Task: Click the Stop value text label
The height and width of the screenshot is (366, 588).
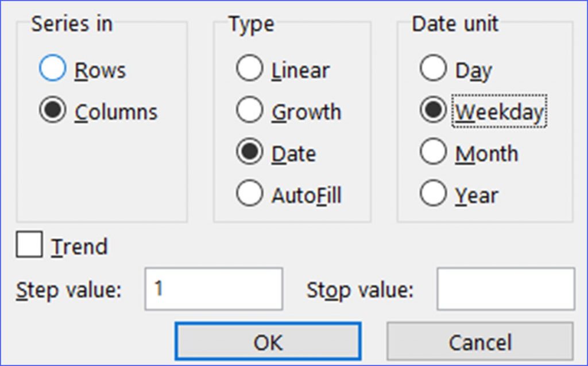Action: pyautogui.click(x=360, y=290)
